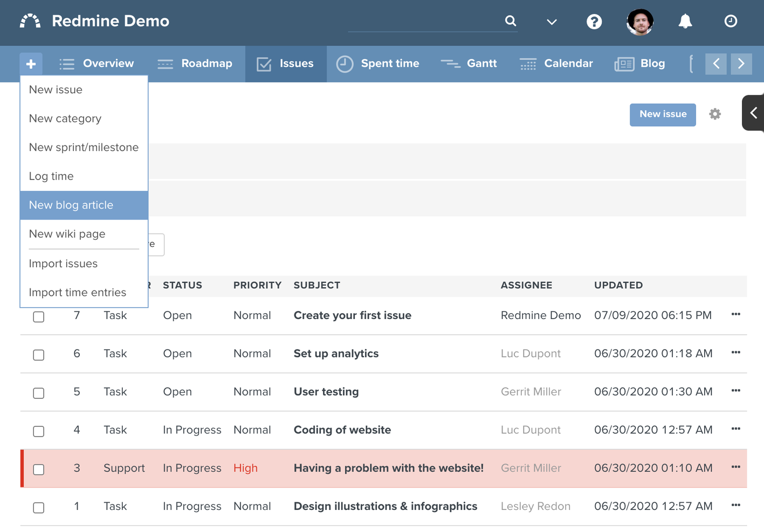This screenshot has height=532, width=764.
Task: Open actions menu for Create your first issue
Action: tap(736, 314)
